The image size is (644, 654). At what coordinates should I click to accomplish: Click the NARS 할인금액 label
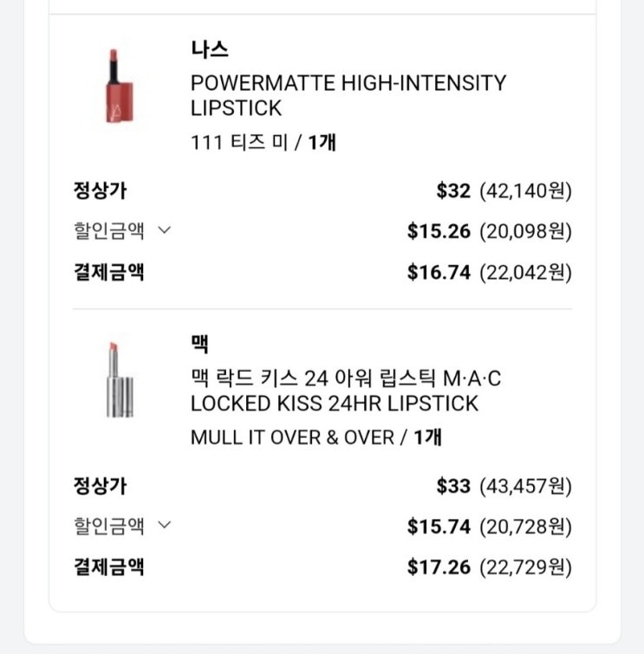click(x=109, y=231)
